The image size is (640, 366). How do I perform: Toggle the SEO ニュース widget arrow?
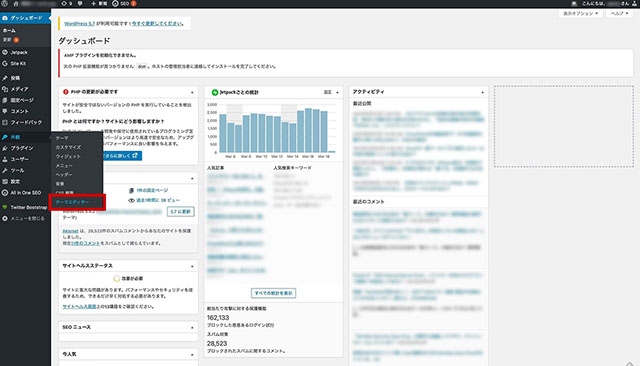click(x=192, y=328)
